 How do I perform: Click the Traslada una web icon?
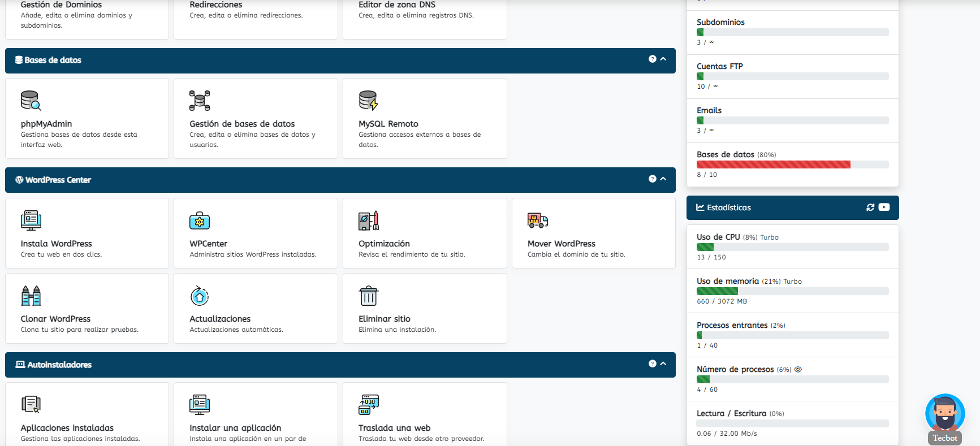point(369,405)
